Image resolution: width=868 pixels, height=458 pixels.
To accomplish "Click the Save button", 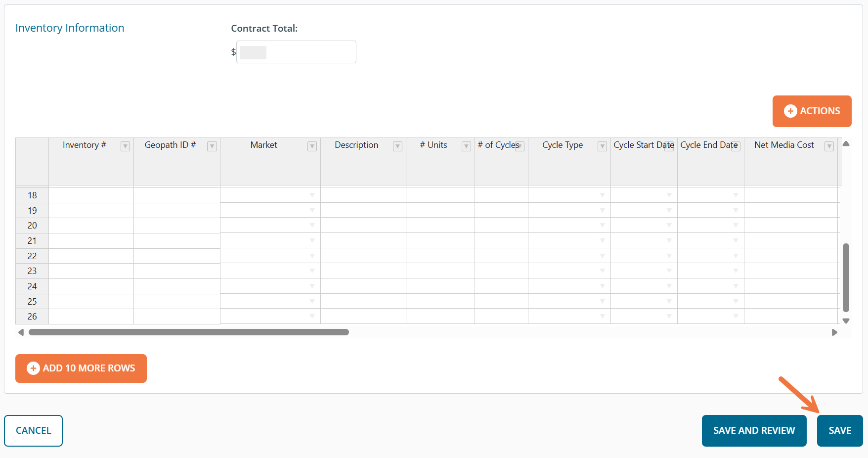I will [x=839, y=431].
